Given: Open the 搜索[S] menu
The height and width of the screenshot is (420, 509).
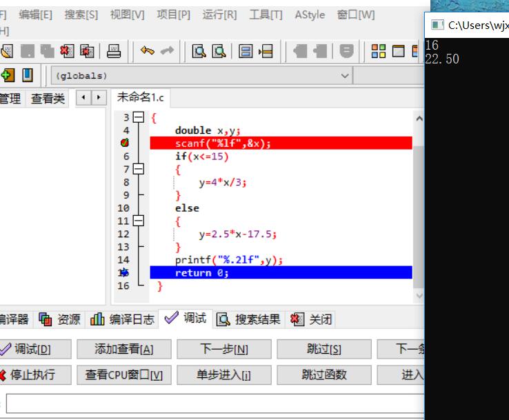Looking at the screenshot, I should [81, 14].
